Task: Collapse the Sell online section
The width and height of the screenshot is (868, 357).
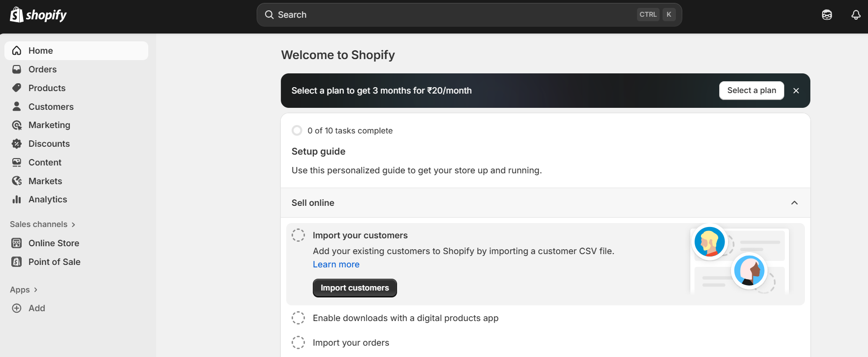Action: 794,203
